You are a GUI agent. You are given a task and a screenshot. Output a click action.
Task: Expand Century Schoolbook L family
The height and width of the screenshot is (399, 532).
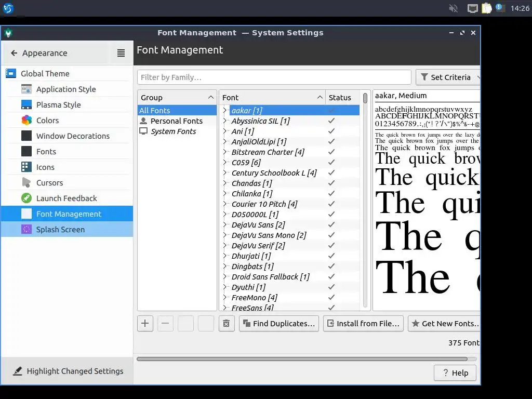click(x=224, y=172)
